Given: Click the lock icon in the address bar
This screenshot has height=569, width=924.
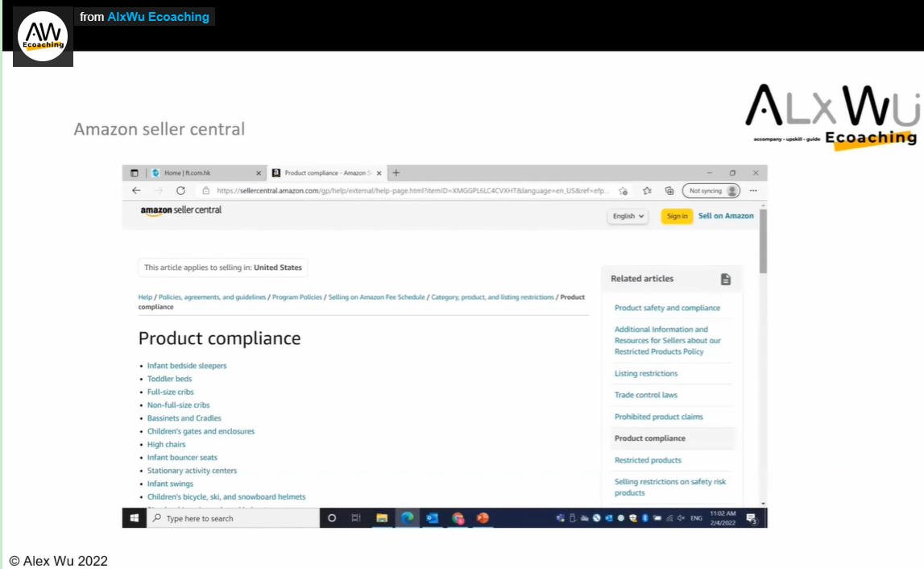Looking at the screenshot, I should 205,190.
